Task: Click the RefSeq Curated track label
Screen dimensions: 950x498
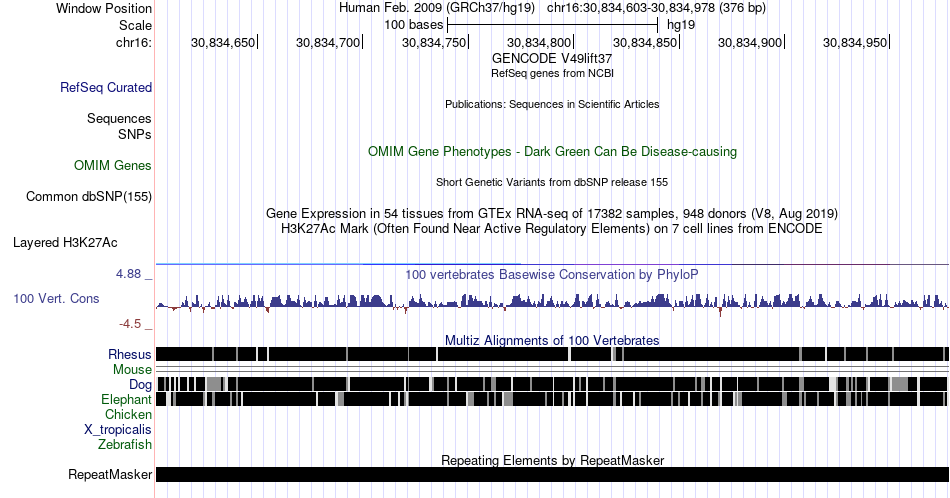Action: point(105,87)
